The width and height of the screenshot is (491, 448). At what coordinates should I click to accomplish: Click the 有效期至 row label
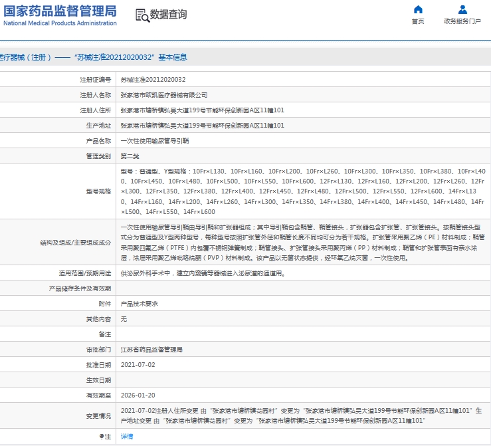[x=98, y=395]
